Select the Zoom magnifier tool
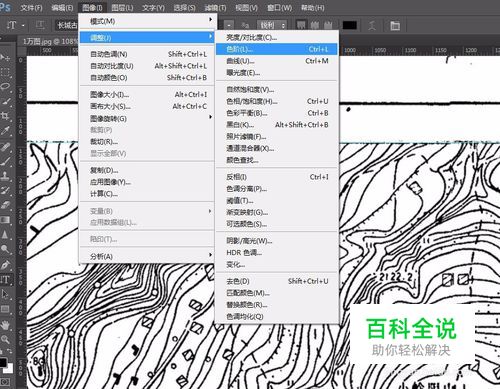500x389 pixels. (5, 340)
